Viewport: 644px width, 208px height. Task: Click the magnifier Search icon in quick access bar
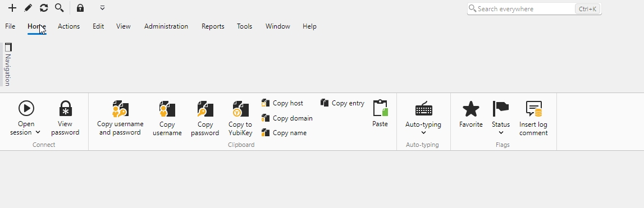(x=59, y=8)
